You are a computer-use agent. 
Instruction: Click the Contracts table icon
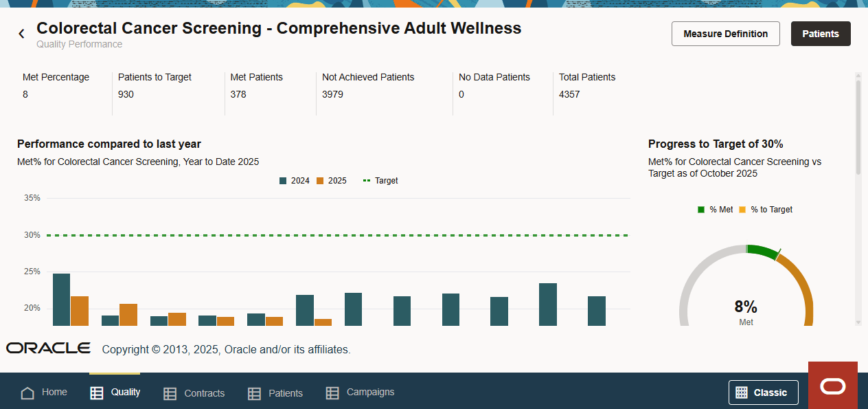pyautogui.click(x=170, y=394)
